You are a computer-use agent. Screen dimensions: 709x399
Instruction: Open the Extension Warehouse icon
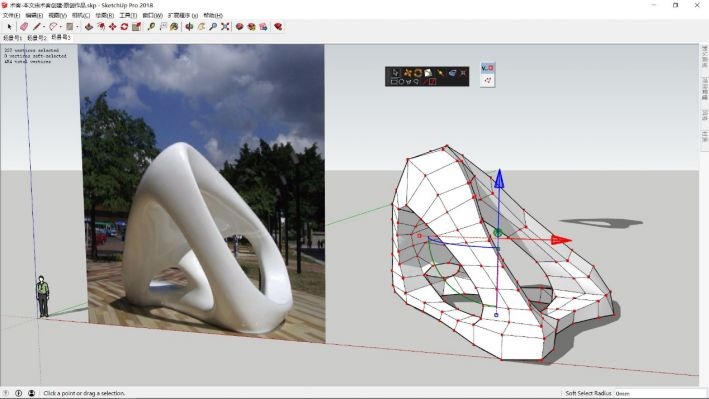coord(251,27)
